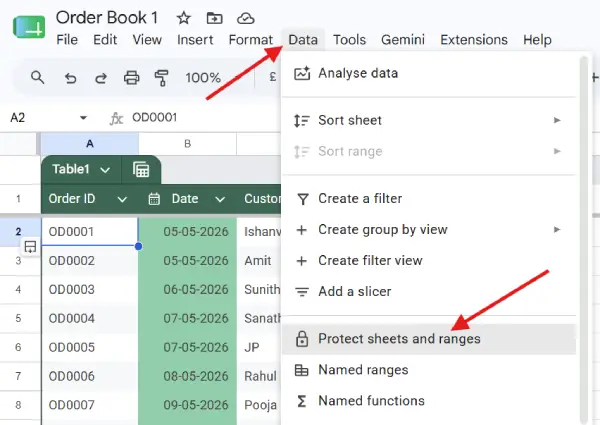600x425 pixels.
Task: Open the Extensions menu
Action: point(474,40)
